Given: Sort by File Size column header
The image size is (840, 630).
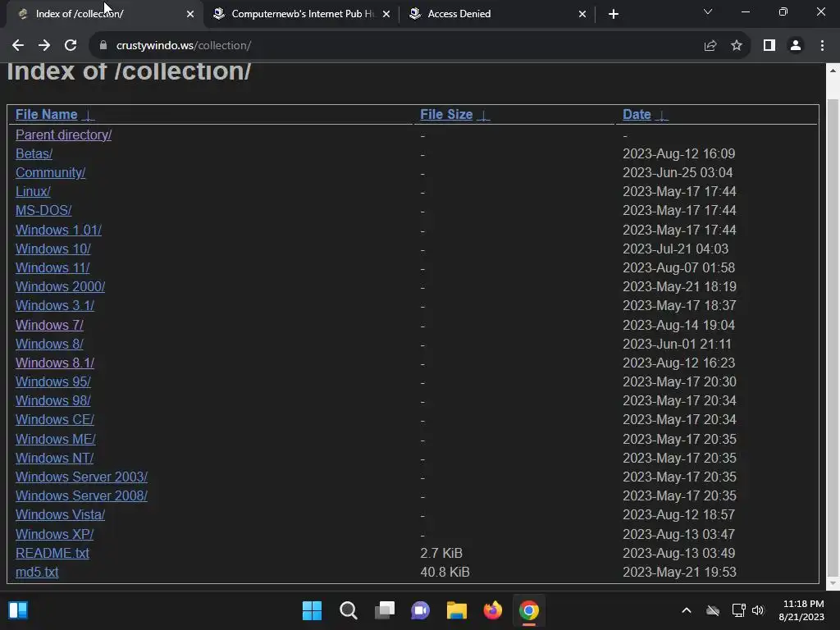Looking at the screenshot, I should (x=446, y=115).
